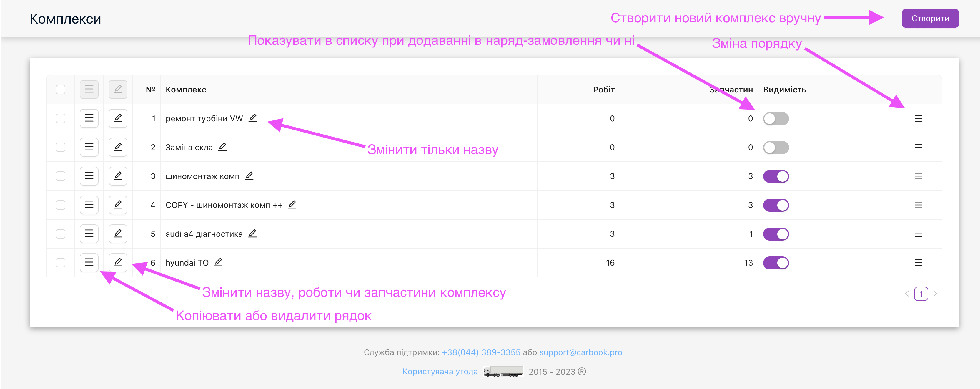Select checkbox for row 1
The height and width of the screenshot is (389, 980).
tap(60, 118)
